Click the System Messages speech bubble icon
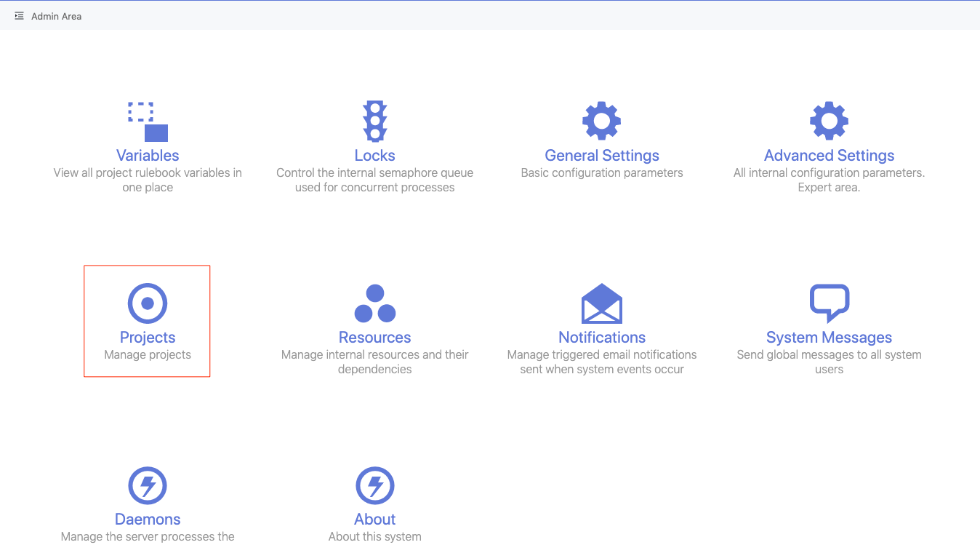The height and width of the screenshot is (545, 980). tap(830, 303)
